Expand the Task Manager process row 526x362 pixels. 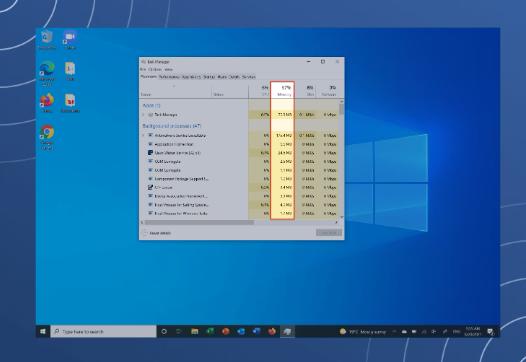[144, 115]
